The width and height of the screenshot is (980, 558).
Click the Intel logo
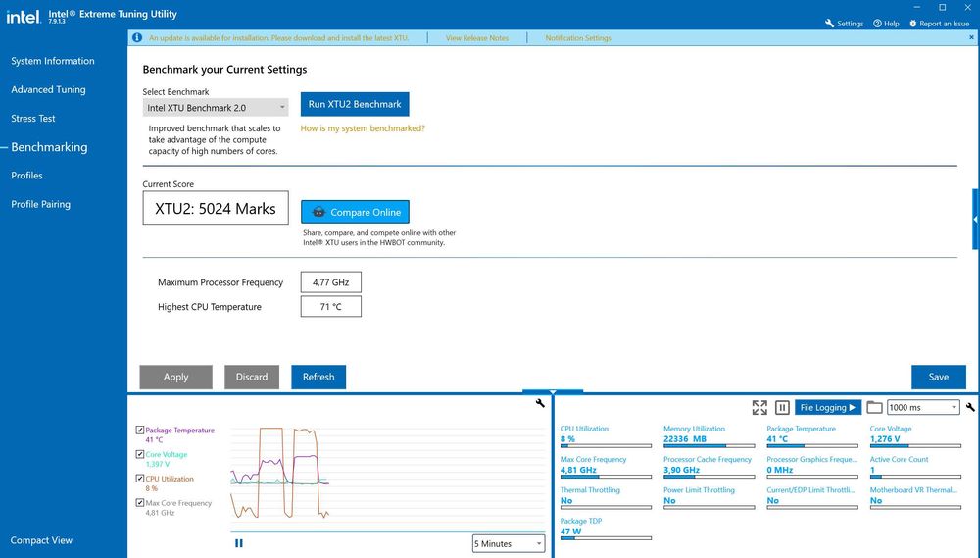[x=24, y=17]
